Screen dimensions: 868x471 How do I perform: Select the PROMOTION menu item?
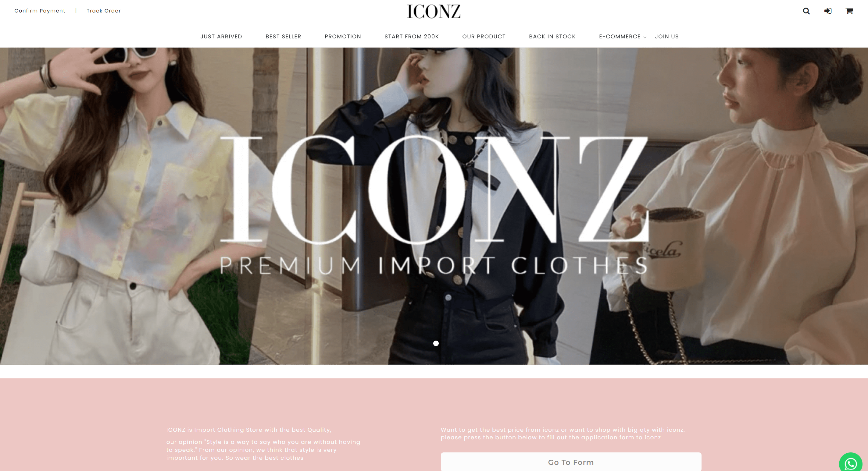tap(343, 36)
